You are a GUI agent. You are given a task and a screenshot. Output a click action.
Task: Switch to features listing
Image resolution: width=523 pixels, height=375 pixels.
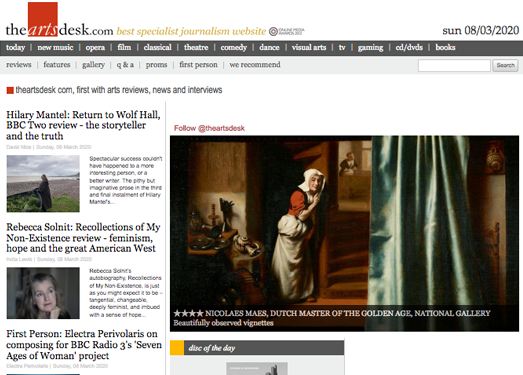tap(57, 65)
